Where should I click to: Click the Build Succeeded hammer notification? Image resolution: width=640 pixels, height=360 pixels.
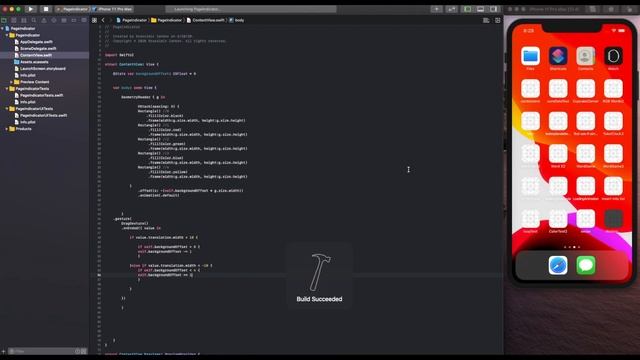(319, 276)
